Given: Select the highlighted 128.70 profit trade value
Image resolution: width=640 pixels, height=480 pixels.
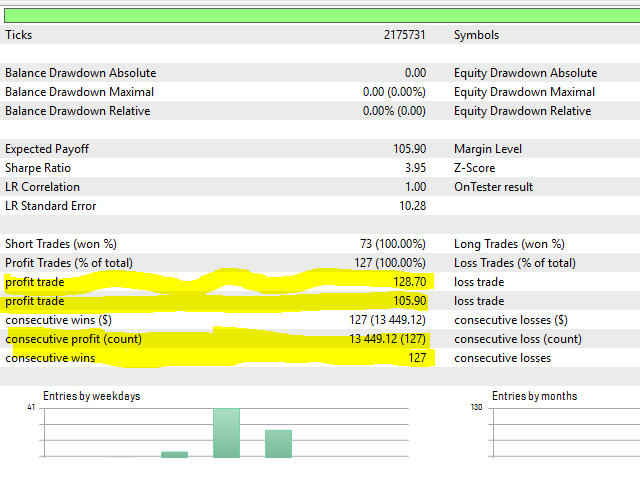Looking at the screenshot, I should [410, 282].
